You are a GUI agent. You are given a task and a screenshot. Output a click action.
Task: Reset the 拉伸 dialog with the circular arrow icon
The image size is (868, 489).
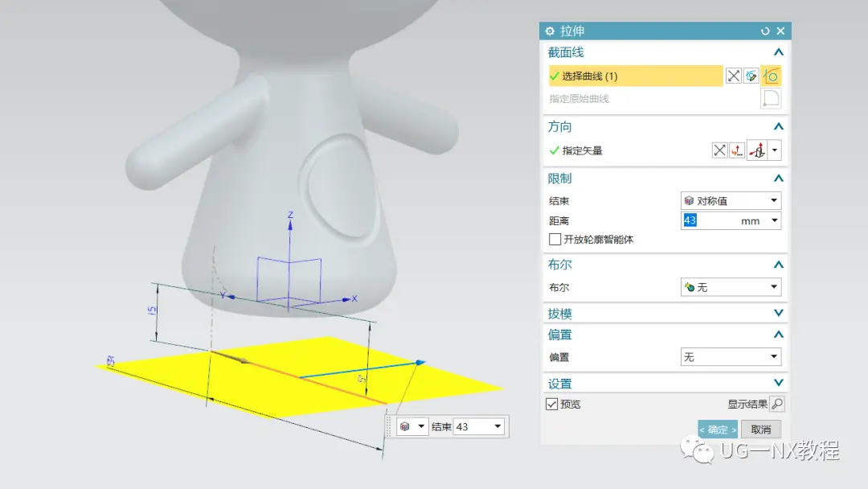(x=765, y=31)
